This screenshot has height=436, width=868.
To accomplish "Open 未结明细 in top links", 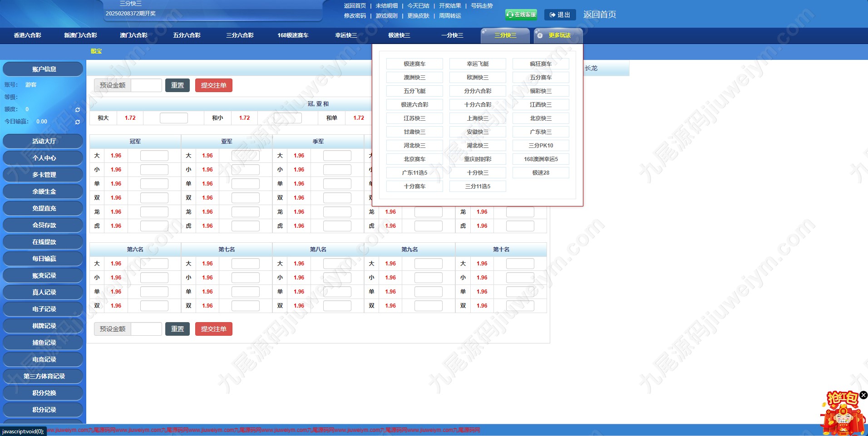I will [x=386, y=6].
